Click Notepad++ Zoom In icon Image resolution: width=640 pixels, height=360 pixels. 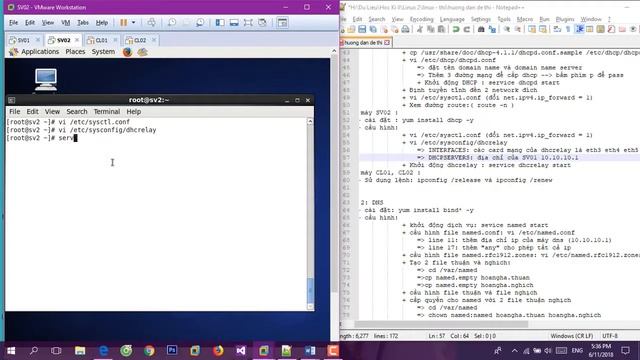coord(507,29)
